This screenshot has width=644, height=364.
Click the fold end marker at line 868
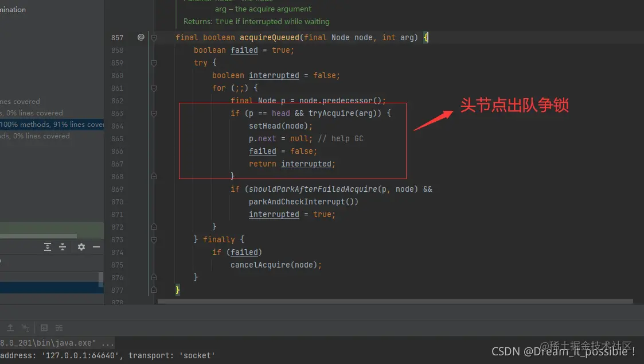(154, 176)
